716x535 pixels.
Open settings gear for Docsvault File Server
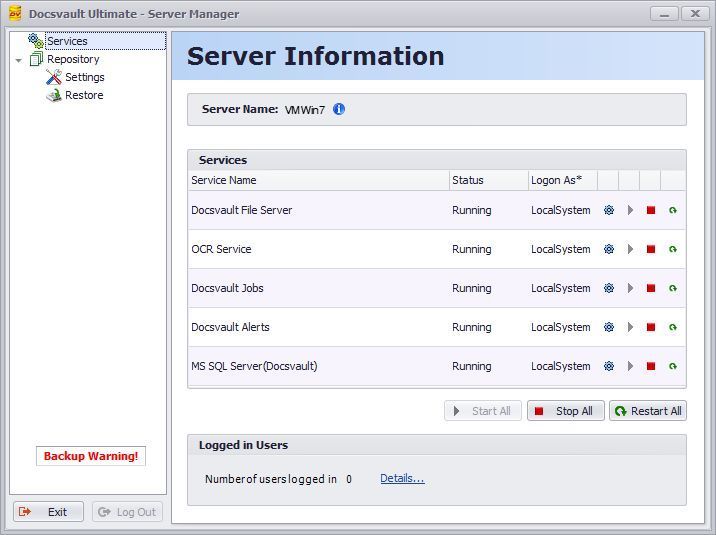609,210
